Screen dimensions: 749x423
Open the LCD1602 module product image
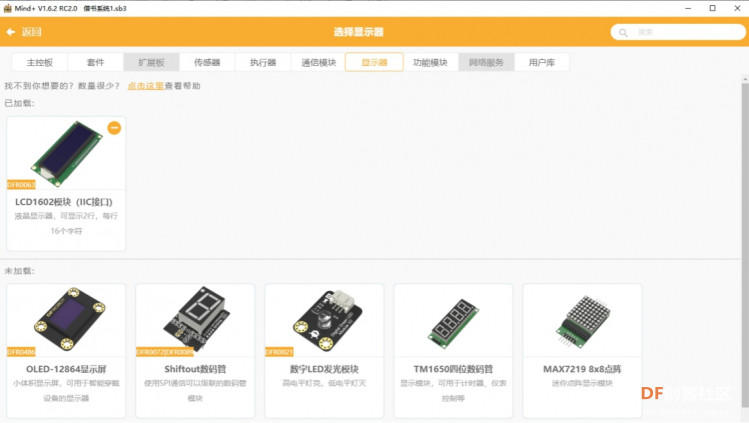pyautogui.click(x=66, y=154)
